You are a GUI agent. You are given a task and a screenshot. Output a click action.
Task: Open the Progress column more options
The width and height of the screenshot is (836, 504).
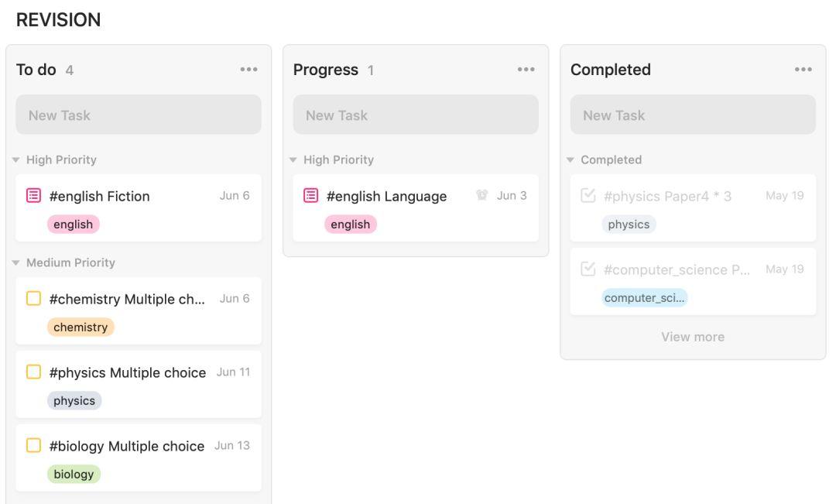coord(526,70)
